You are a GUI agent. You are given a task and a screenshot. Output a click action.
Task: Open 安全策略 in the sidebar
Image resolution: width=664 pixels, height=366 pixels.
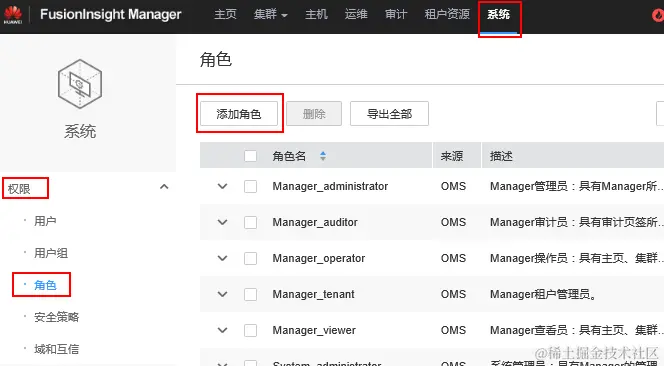pos(56,317)
